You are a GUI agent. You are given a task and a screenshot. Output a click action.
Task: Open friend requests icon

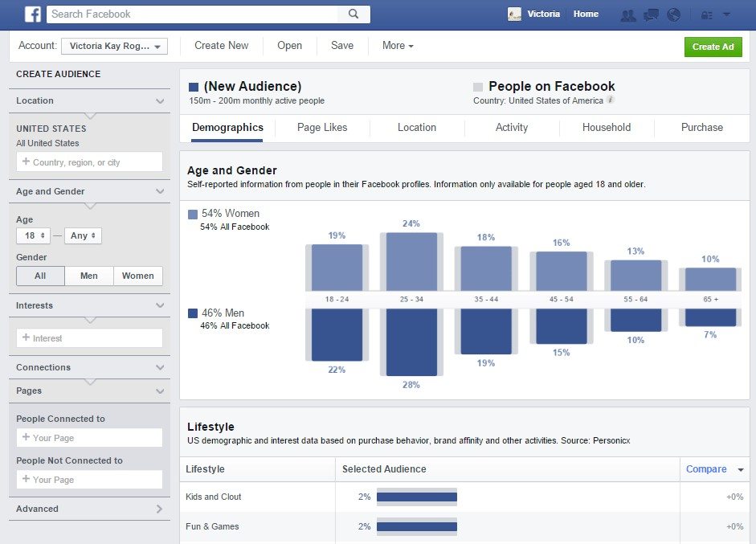click(627, 15)
